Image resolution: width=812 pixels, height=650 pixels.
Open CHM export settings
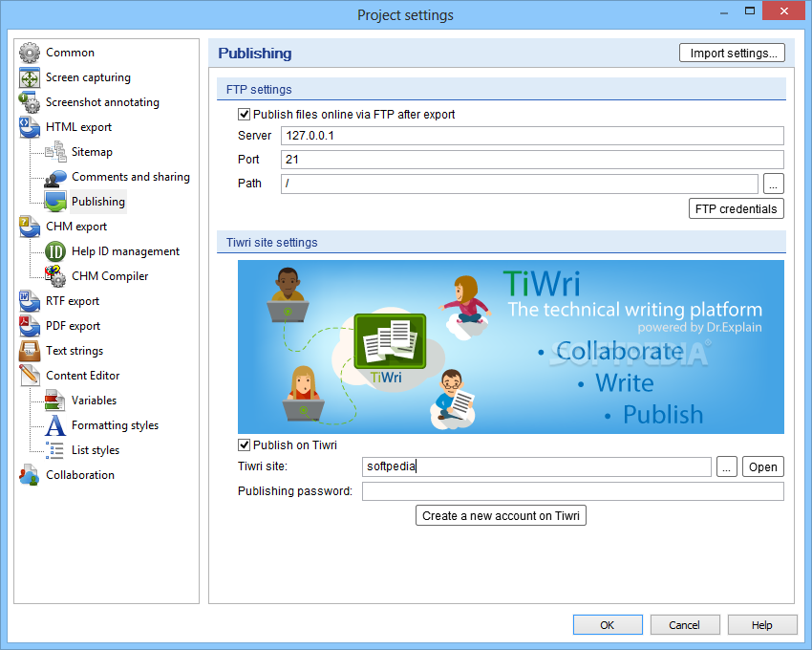76,227
